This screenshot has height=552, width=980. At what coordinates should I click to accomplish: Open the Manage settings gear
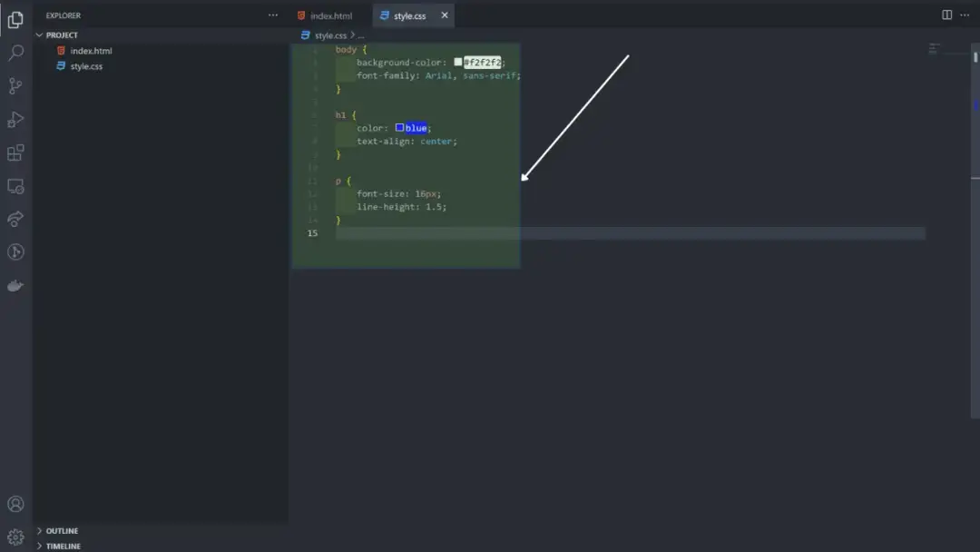[15, 537]
